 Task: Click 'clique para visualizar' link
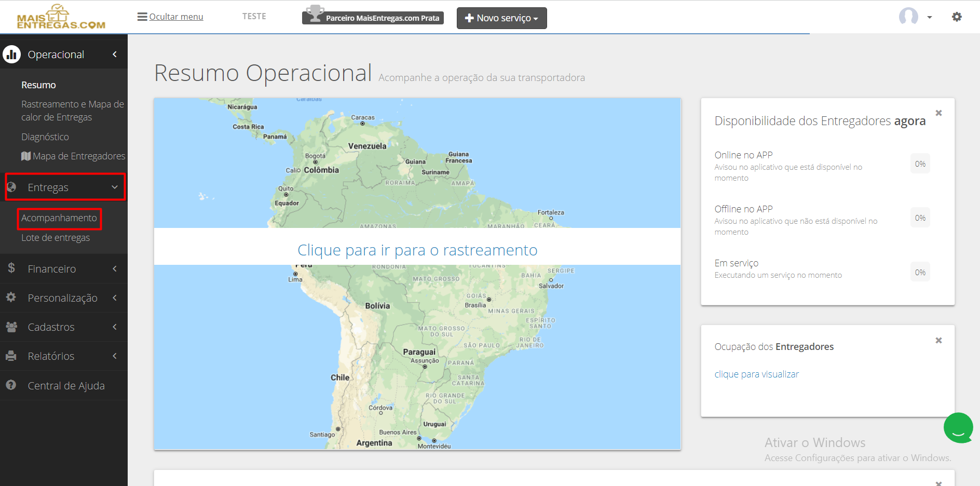(x=757, y=374)
